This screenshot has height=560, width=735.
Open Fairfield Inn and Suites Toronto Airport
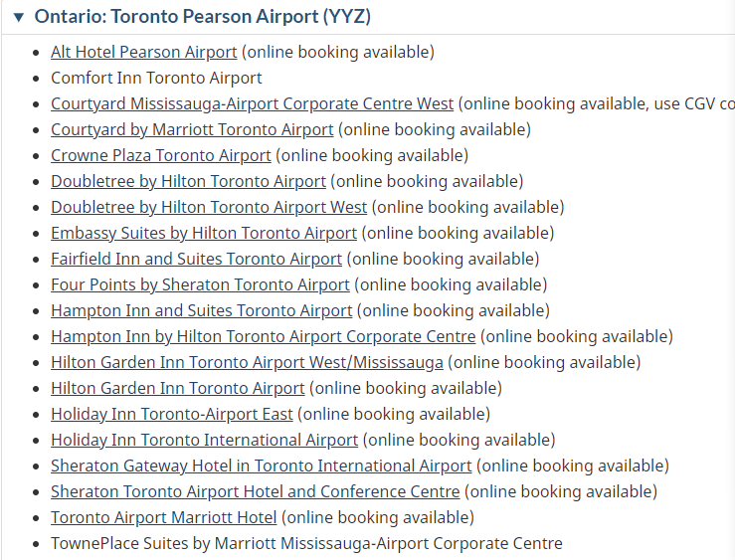(x=196, y=259)
